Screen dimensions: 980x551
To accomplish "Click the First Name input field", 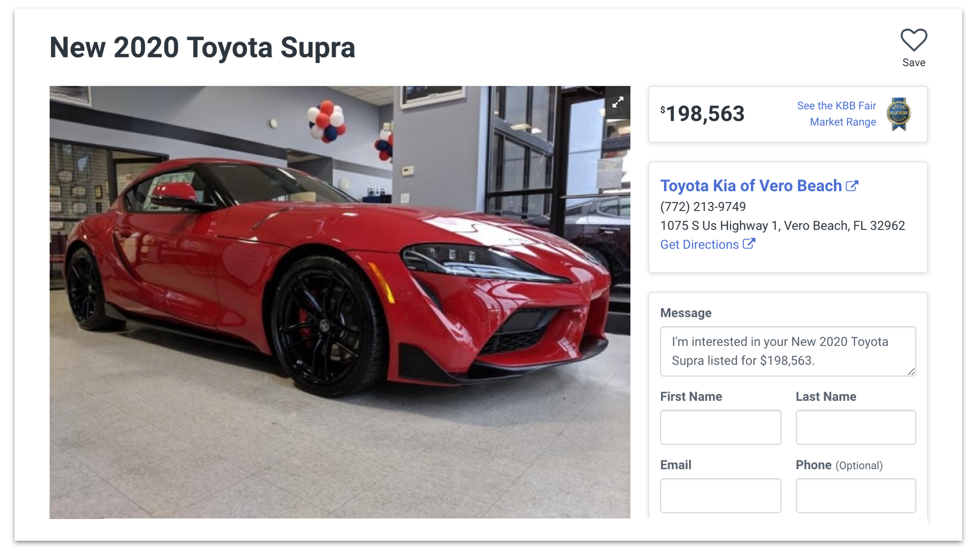I will 720,427.
